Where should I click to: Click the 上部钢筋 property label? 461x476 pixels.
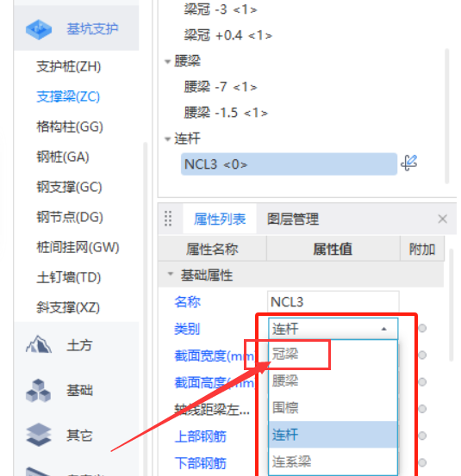tap(201, 436)
